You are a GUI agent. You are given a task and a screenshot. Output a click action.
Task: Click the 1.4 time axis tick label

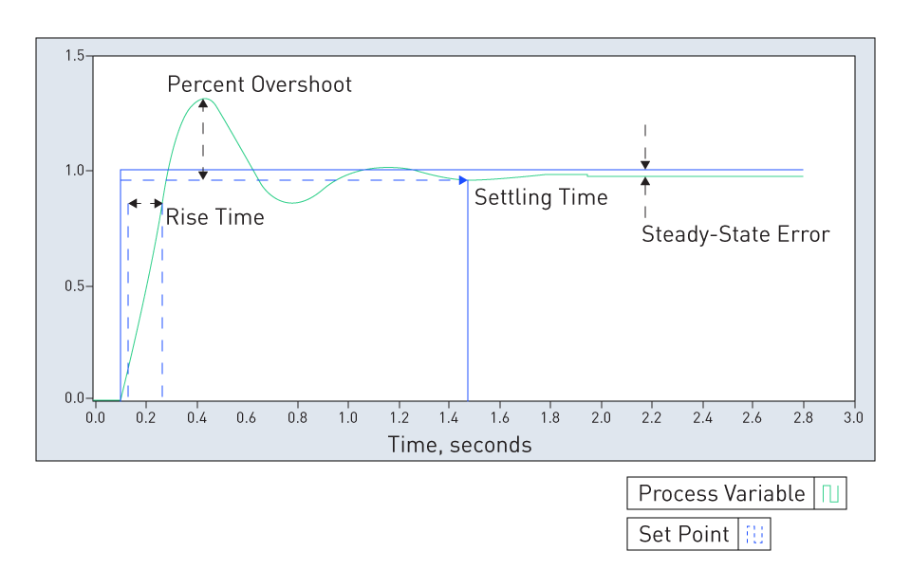pyautogui.click(x=449, y=417)
